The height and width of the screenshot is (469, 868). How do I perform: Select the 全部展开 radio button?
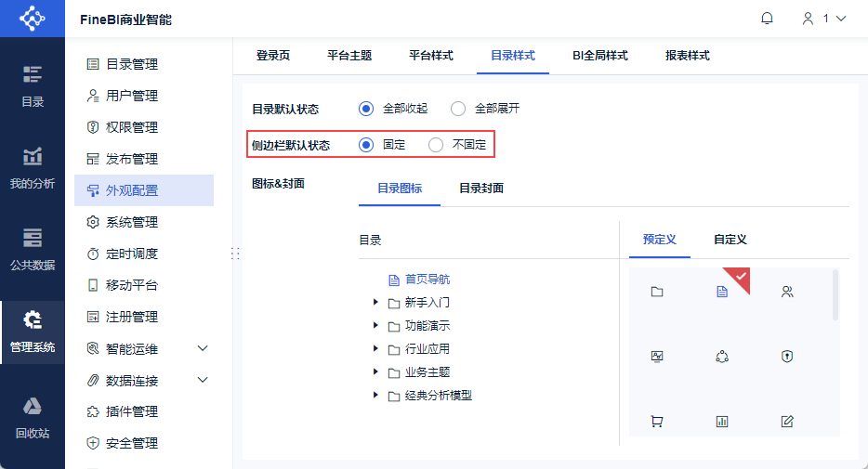coord(458,109)
